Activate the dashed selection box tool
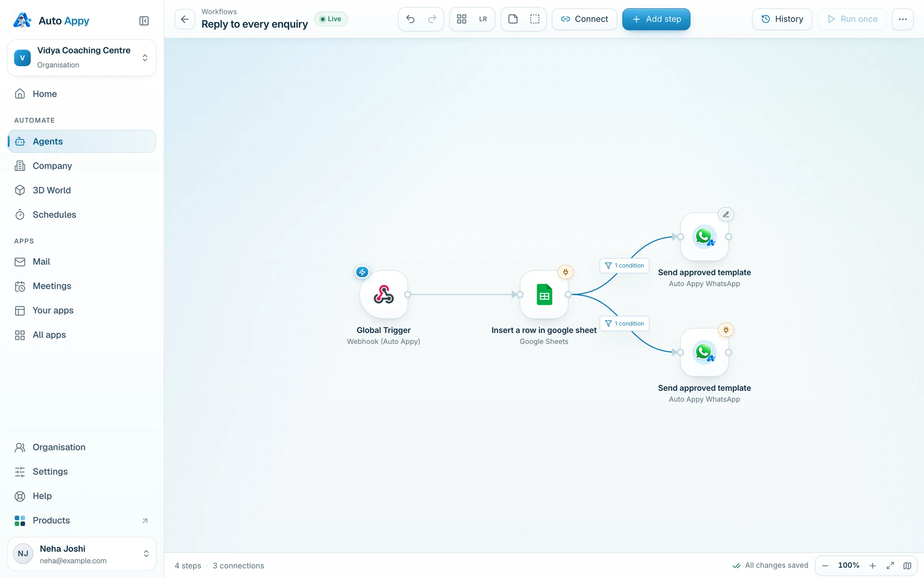 point(535,19)
